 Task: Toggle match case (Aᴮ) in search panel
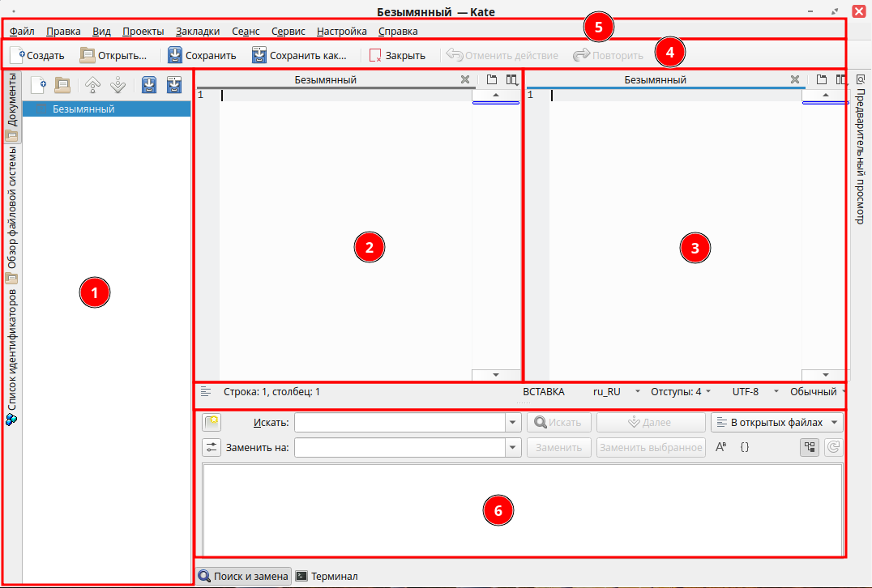[721, 447]
